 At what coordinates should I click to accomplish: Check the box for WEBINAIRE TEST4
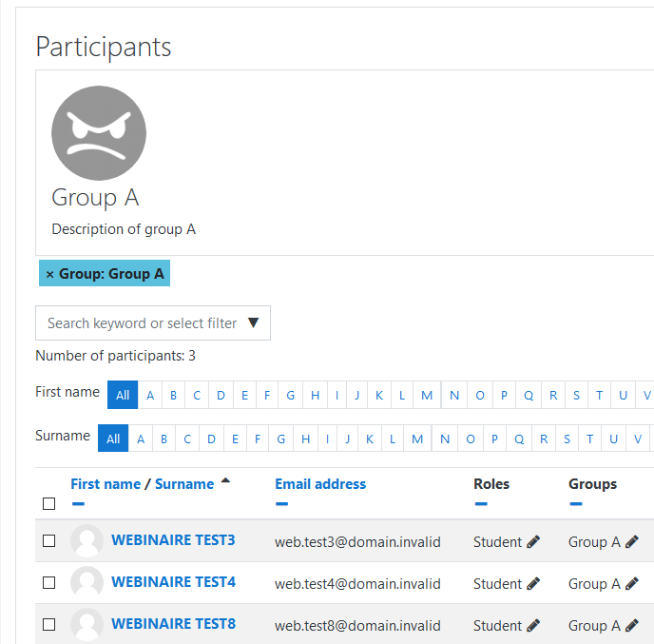(48, 583)
